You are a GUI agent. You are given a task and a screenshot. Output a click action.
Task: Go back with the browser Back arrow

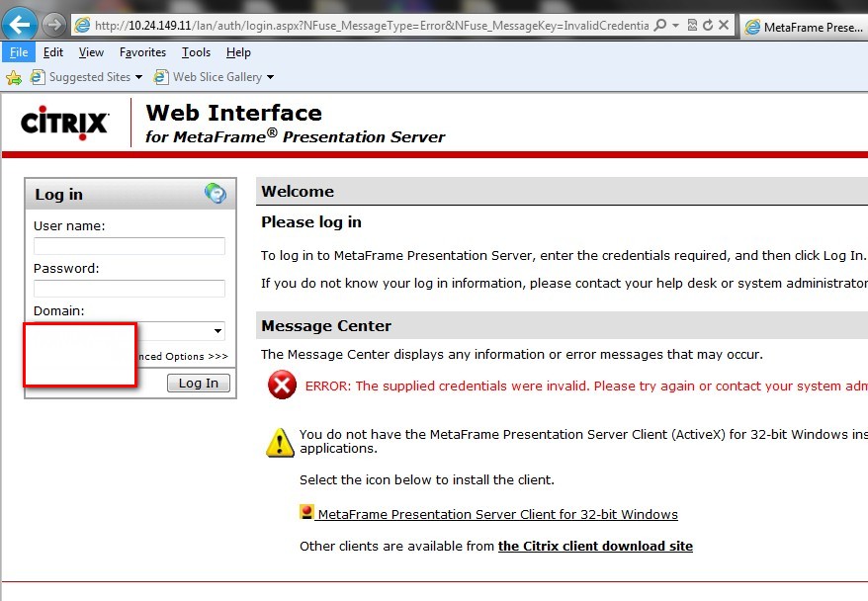click(20, 25)
